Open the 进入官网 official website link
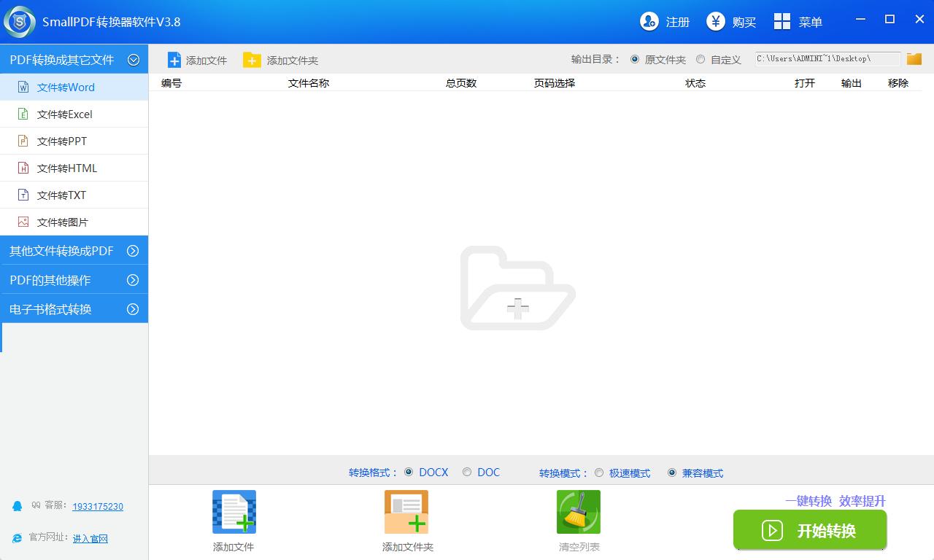 tap(90, 538)
